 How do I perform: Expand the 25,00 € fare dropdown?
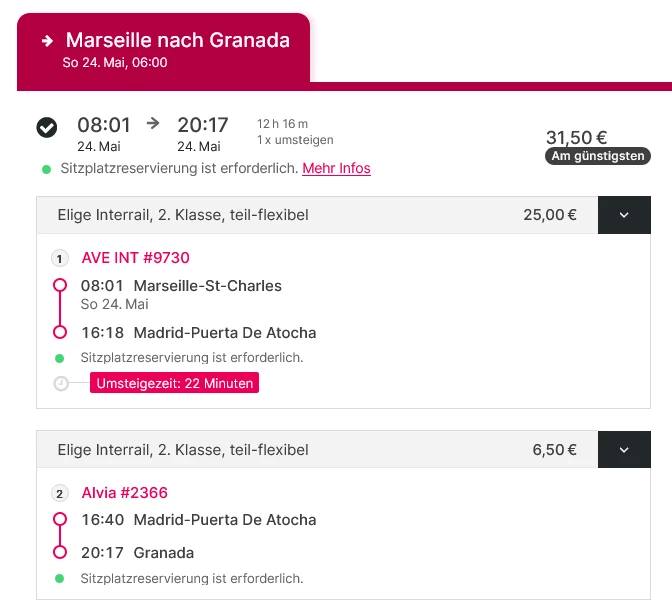click(624, 215)
